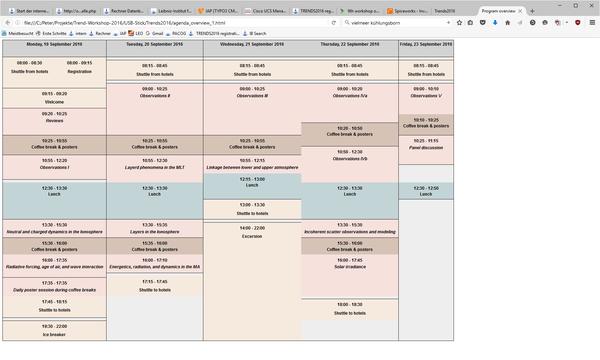
Task: Open the Gmail bookmark
Action: click(x=154, y=34)
